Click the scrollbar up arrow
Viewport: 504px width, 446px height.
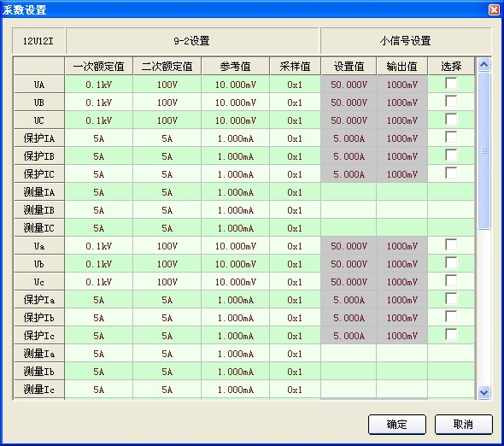point(483,65)
